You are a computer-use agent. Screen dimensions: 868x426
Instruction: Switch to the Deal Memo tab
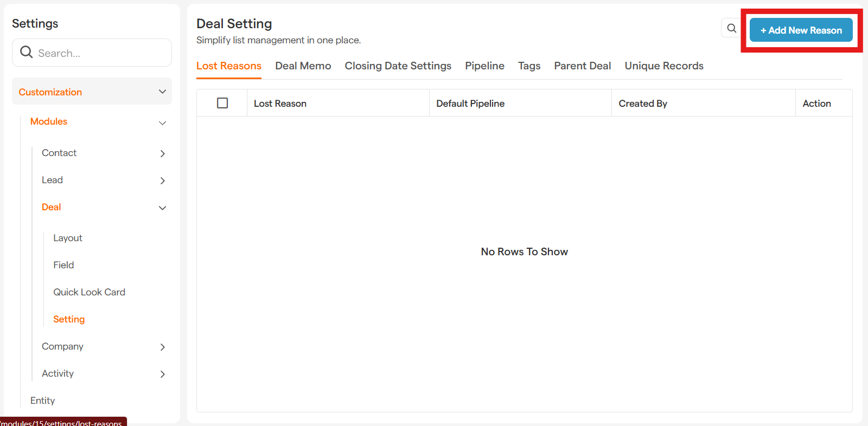[x=303, y=66]
